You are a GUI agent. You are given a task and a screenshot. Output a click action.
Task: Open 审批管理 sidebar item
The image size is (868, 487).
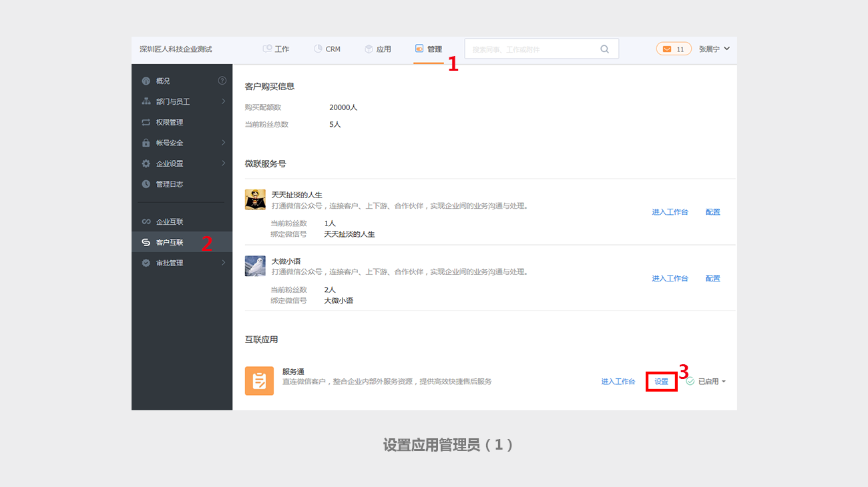pos(182,263)
